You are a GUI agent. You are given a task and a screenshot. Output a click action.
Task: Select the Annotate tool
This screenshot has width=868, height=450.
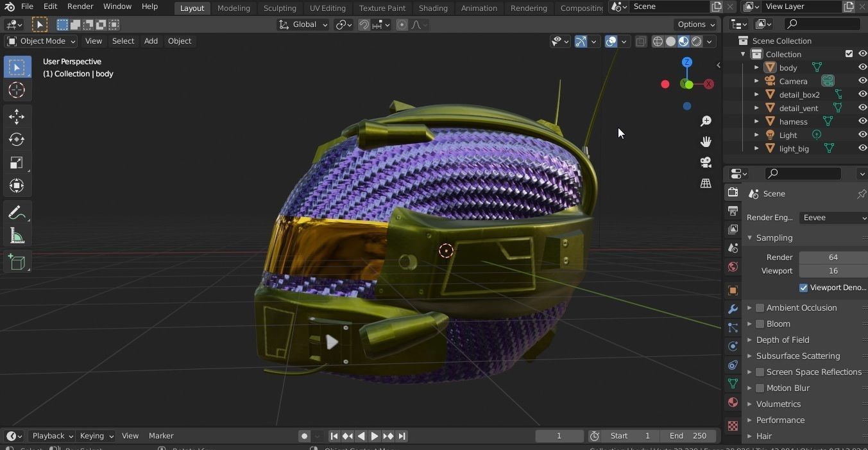(17, 213)
